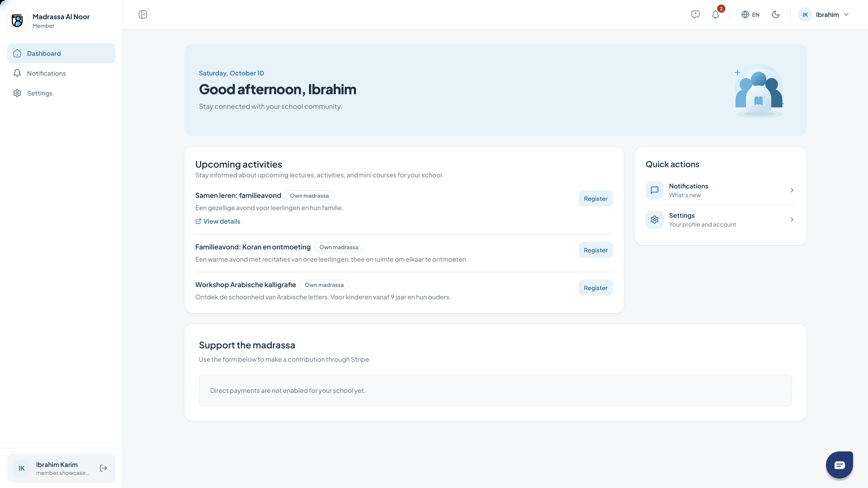Click the community illustration in welcome banner
This screenshot has height=488, width=868.
coord(759,90)
